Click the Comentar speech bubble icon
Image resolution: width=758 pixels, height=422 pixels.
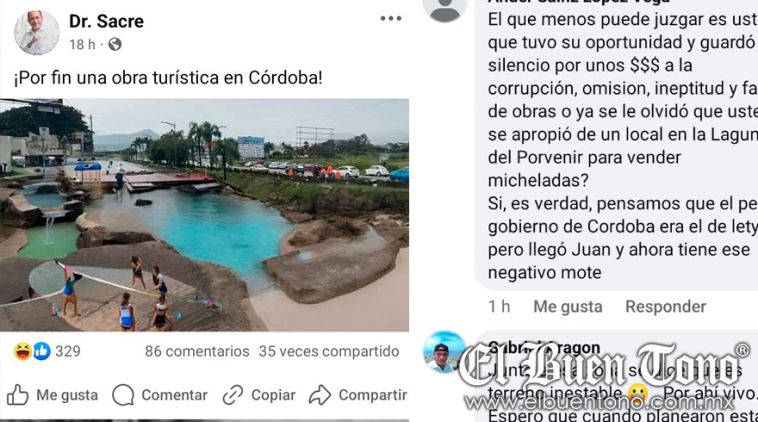tap(123, 395)
